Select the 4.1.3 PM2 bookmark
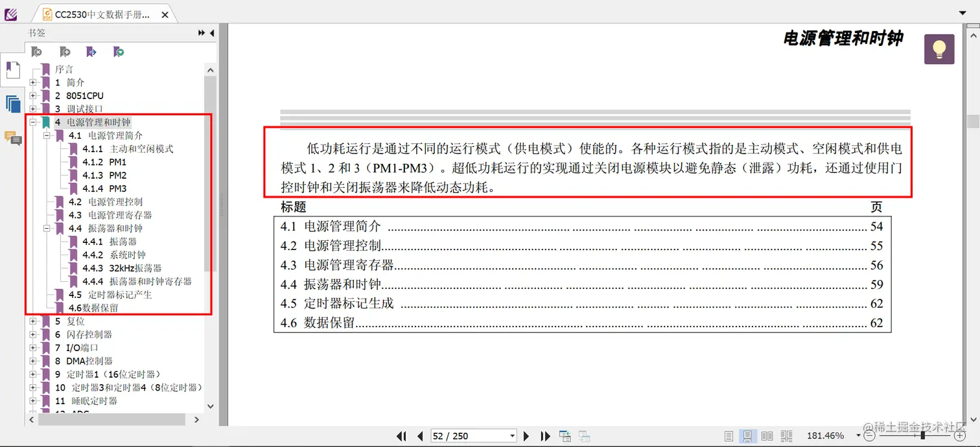980x447 pixels. point(104,176)
